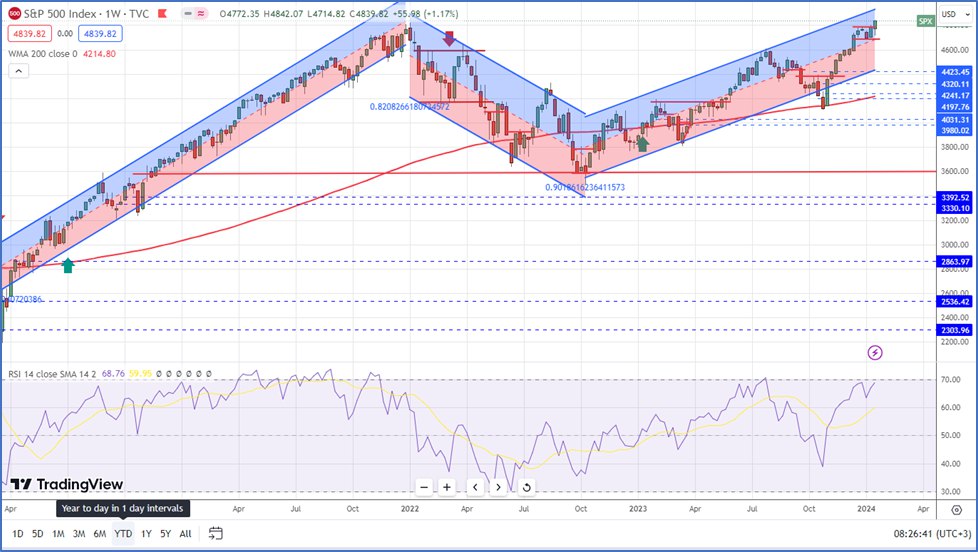The width and height of the screenshot is (978, 552).
Task: Click the blue 4839.82 buy price box
Action: 100,34
